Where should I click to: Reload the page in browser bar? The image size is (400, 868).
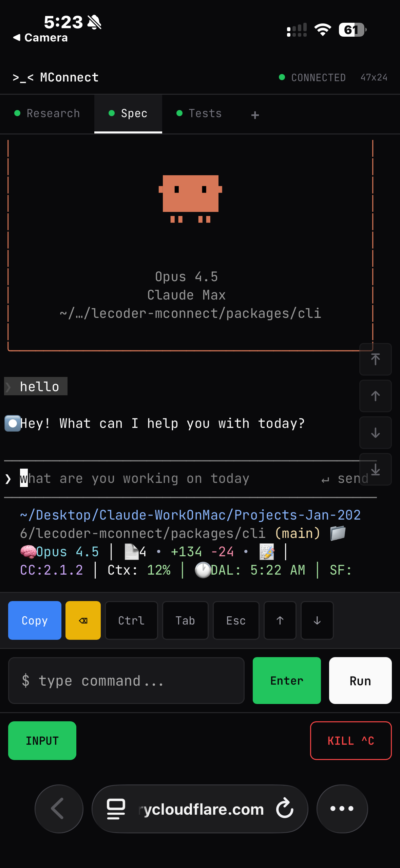pos(285,809)
